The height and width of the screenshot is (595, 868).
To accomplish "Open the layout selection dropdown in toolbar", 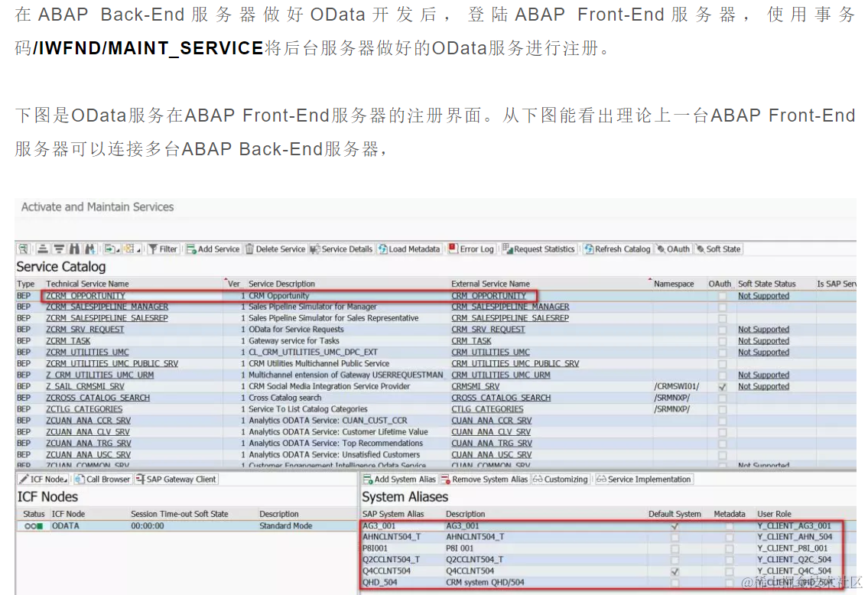I will (x=132, y=249).
